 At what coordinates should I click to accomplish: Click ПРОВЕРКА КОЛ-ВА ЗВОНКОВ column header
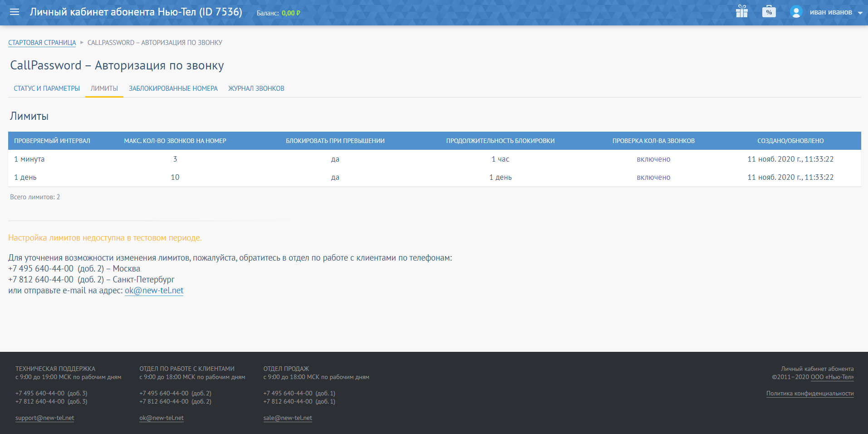(653, 141)
